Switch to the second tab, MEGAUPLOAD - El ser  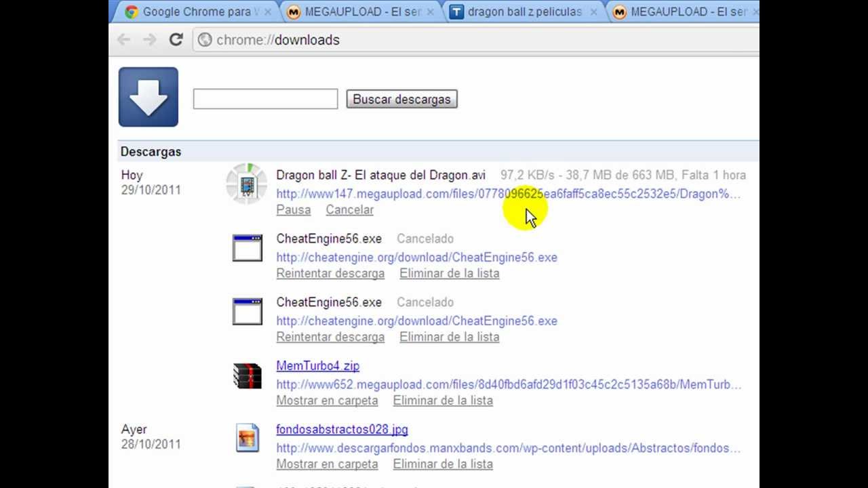point(360,12)
